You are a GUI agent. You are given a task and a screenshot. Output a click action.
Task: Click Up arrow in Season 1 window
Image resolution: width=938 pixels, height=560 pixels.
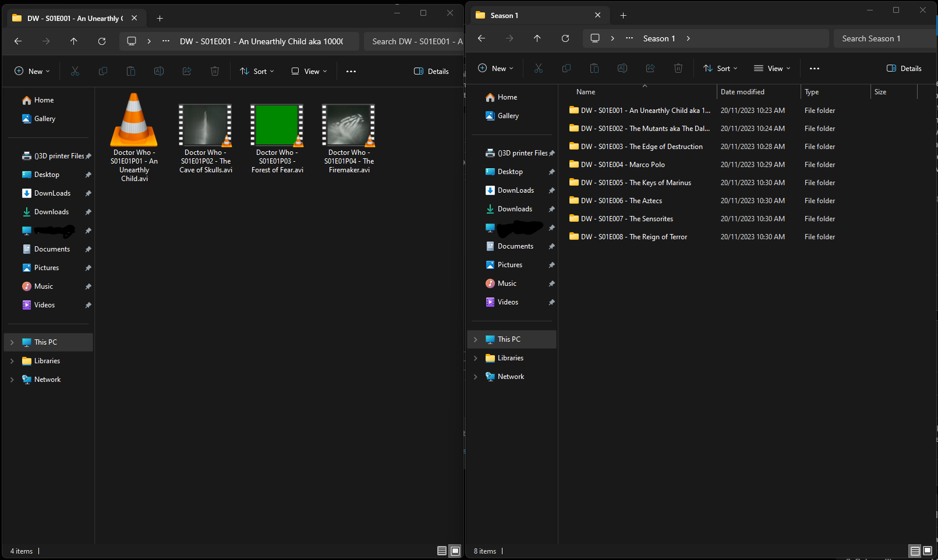537,38
